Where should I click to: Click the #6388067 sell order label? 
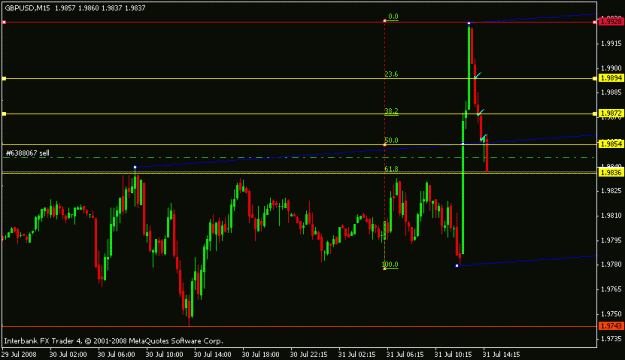(28, 153)
